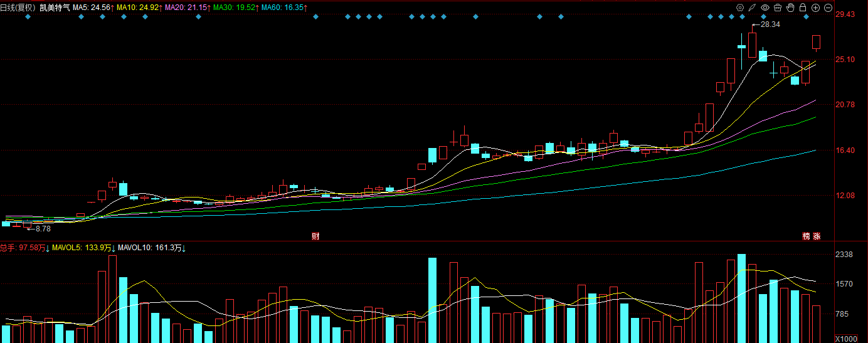Click the 2338 volume axis label
Image resolution: width=868 pixels, height=343 pixels.
point(845,255)
